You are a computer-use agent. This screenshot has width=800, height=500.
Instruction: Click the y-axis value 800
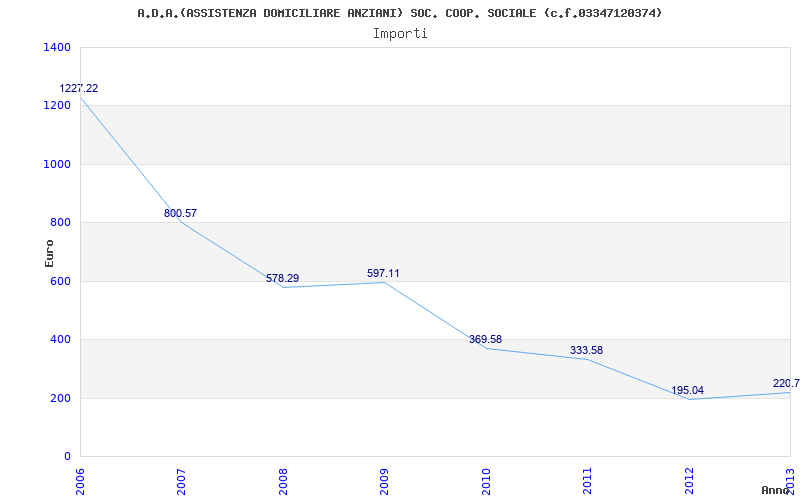coord(61,222)
